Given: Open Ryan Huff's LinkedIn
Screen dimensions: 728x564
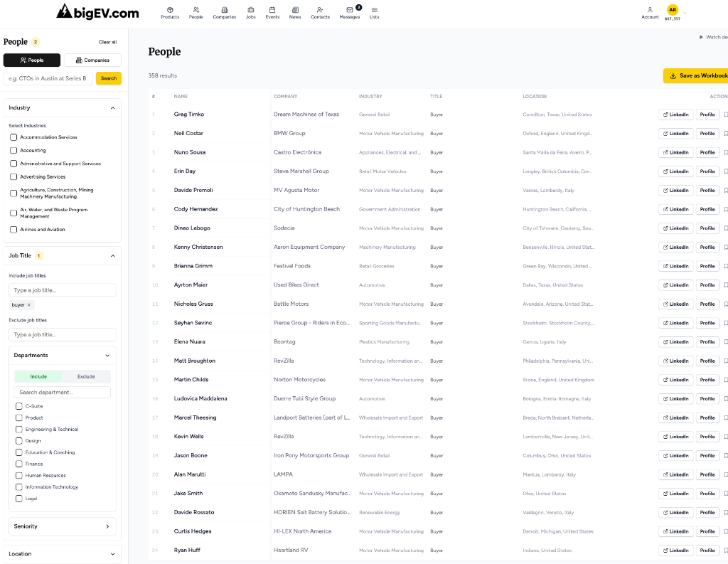Looking at the screenshot, I should tap(675, 550).
